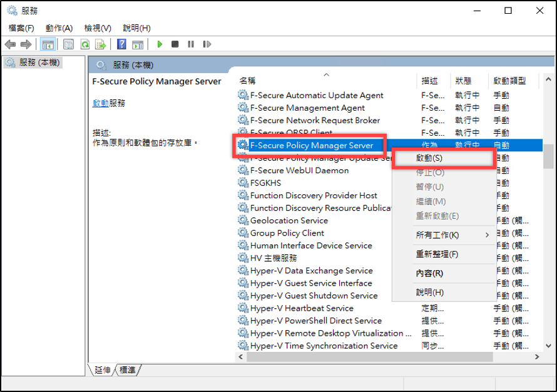
Task: Select Human Interface Device Service row
Action: click(389, 246)
